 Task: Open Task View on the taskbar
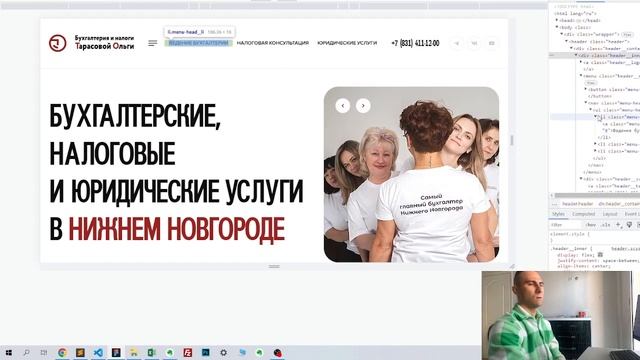point(44,353)
